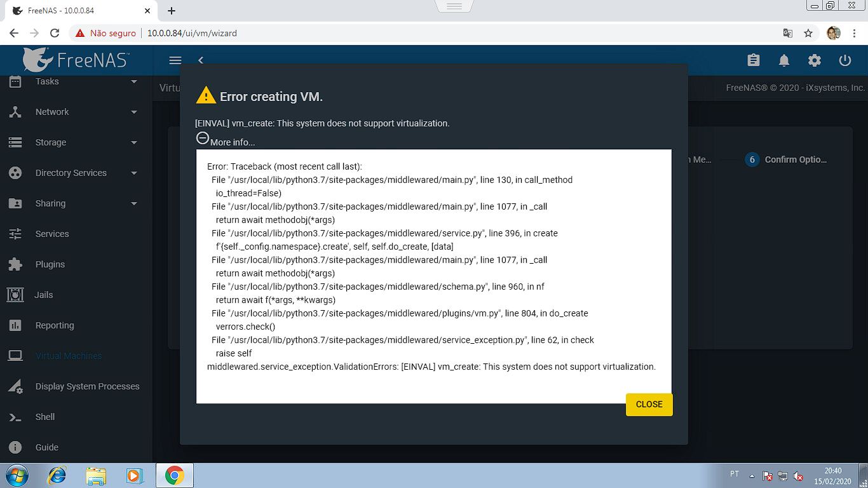Close the FreeNAS browser tab
The height and width of the screenshot is (488, 868).
pos(147,11)
